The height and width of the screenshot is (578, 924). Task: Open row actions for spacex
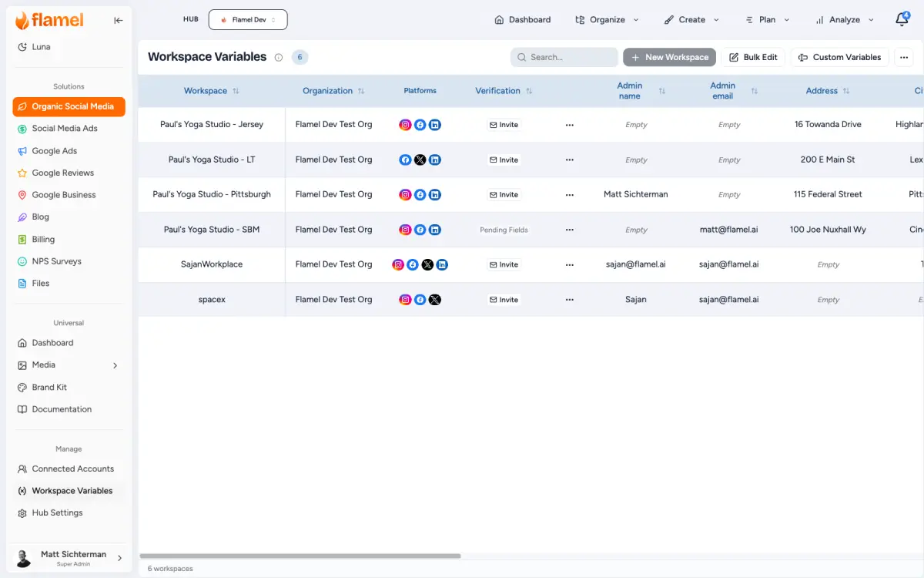click(570, 300)
